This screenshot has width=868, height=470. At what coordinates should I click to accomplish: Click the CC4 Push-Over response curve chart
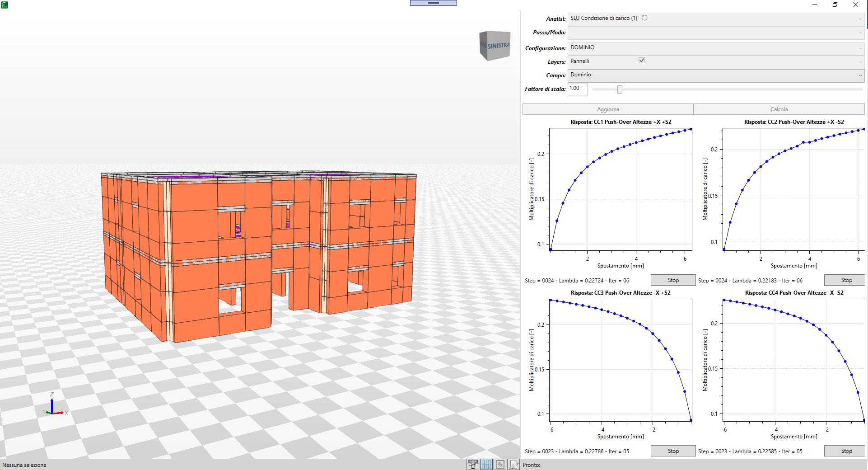pyautogui.click(x=793, y=360)
